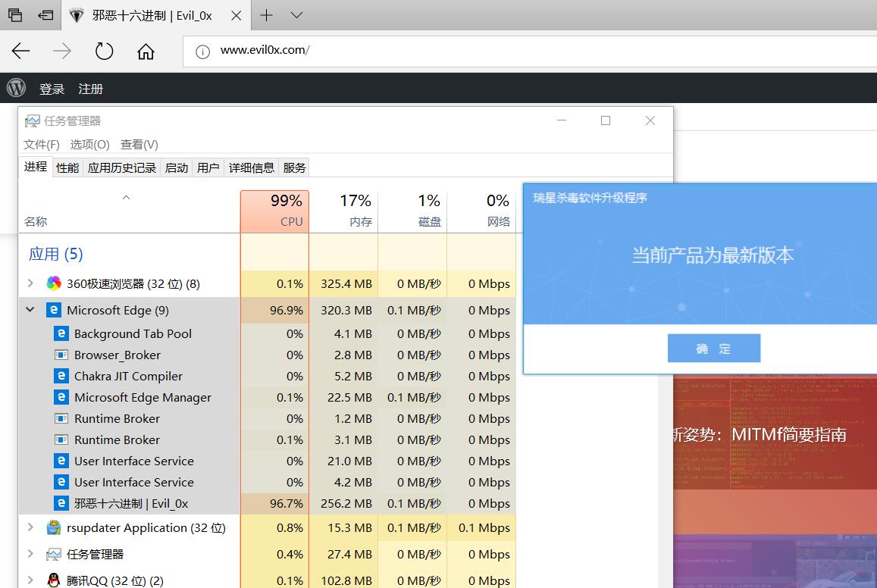
Task: Click the 任务管理器 process row icon
Action: click(x=54, y=554)
